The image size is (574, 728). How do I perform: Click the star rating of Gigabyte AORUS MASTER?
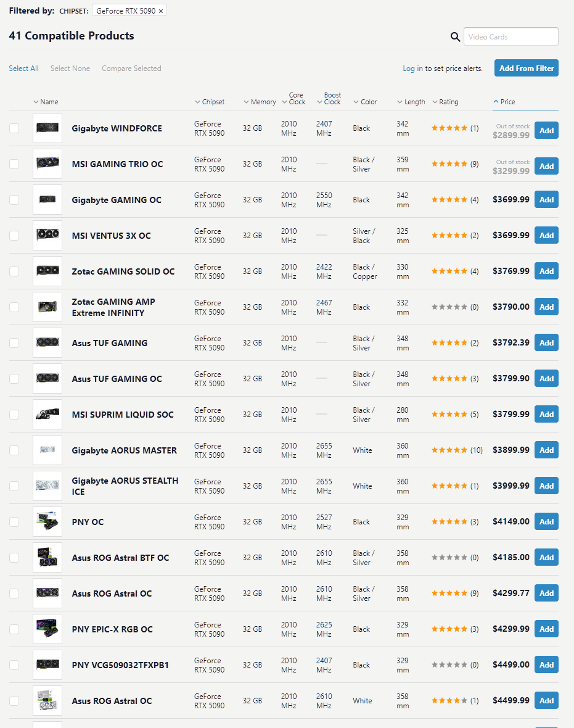(x=449, y=450)
